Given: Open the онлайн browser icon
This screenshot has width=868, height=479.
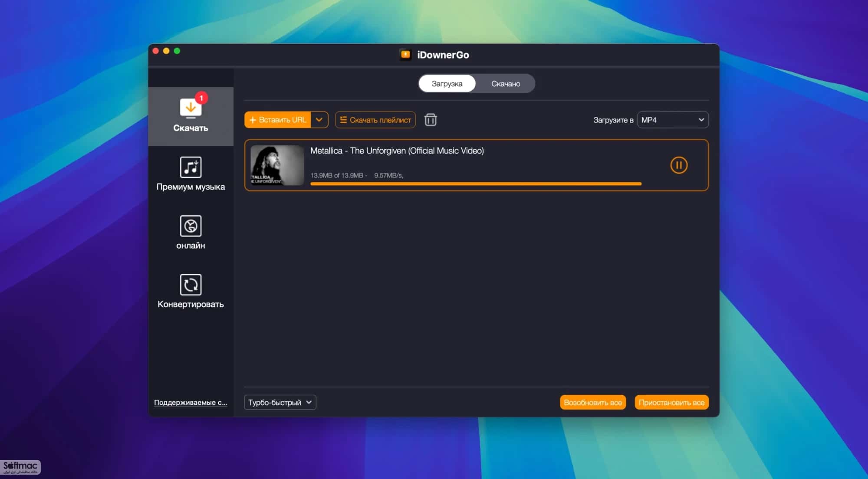Looking at the screenshot, I should (x=191, y=226).
